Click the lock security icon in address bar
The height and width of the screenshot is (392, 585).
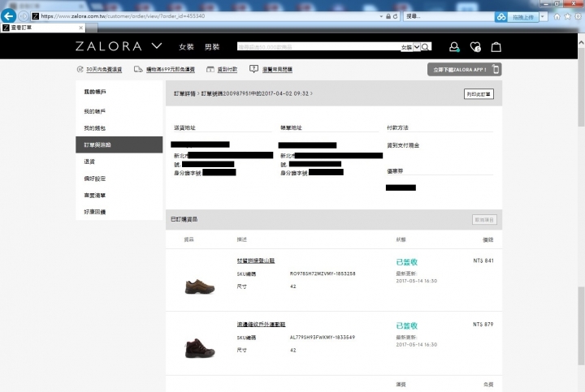[388, 16]
